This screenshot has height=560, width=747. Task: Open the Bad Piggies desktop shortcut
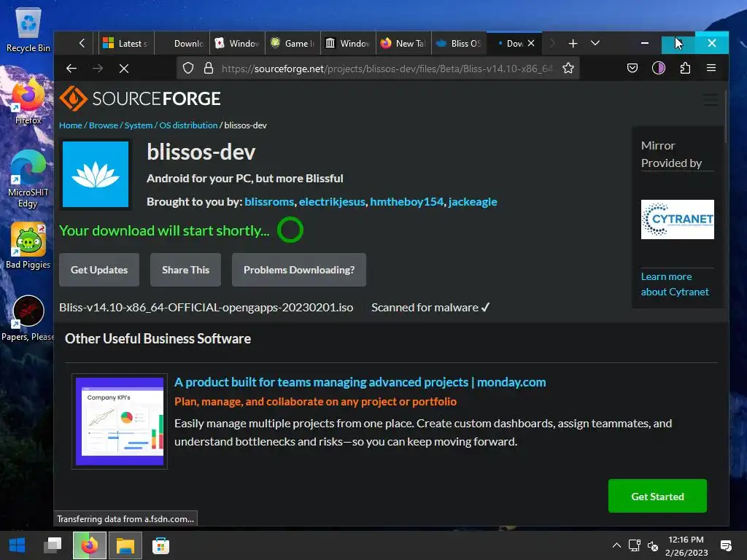click(x=28, y=246)
